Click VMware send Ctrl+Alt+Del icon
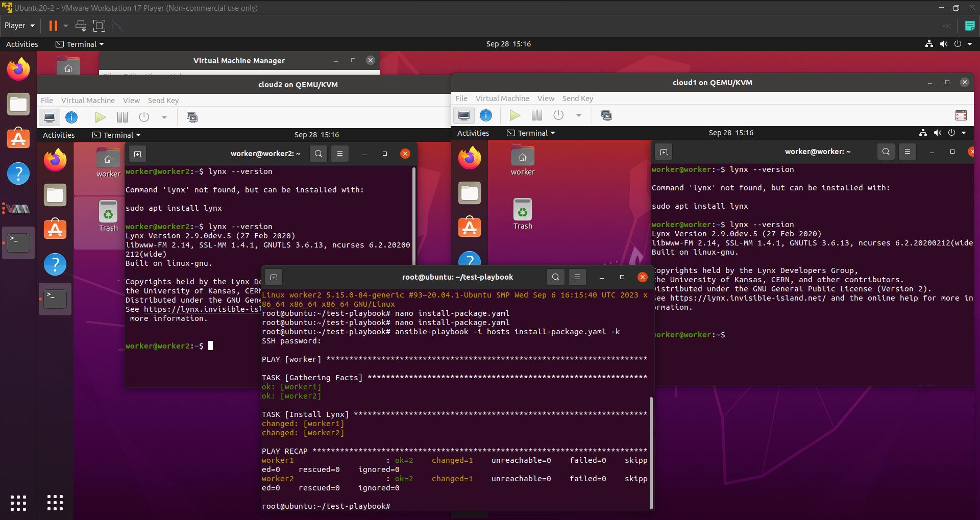The width and height of the screenshot is (980, 520). 81,26
